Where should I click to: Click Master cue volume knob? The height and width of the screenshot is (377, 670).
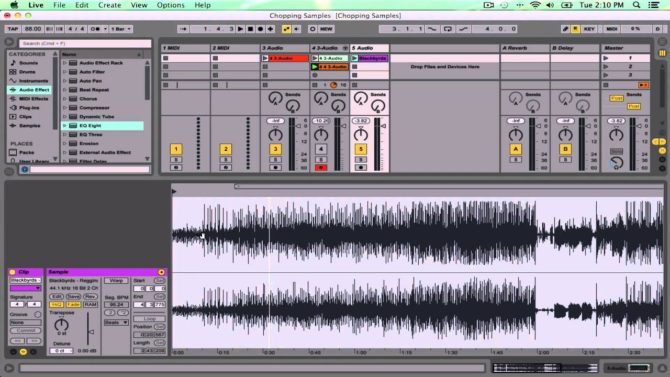(x=616, y=163)
